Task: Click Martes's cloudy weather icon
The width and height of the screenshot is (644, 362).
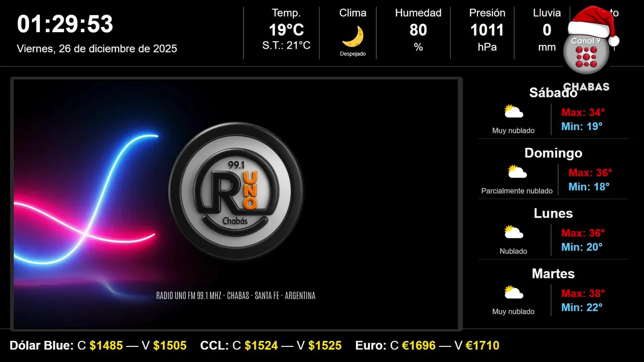Action: [x=514, y=293]
